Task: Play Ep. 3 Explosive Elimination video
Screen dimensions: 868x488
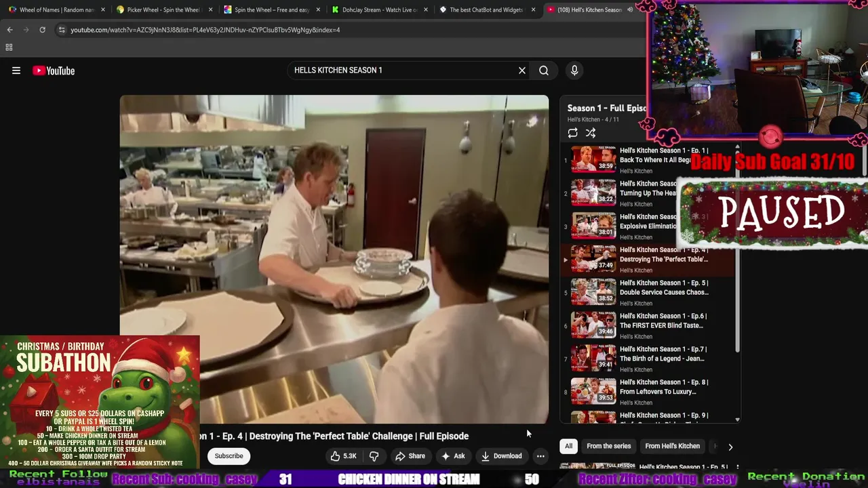Action: (x=648, y=226)
